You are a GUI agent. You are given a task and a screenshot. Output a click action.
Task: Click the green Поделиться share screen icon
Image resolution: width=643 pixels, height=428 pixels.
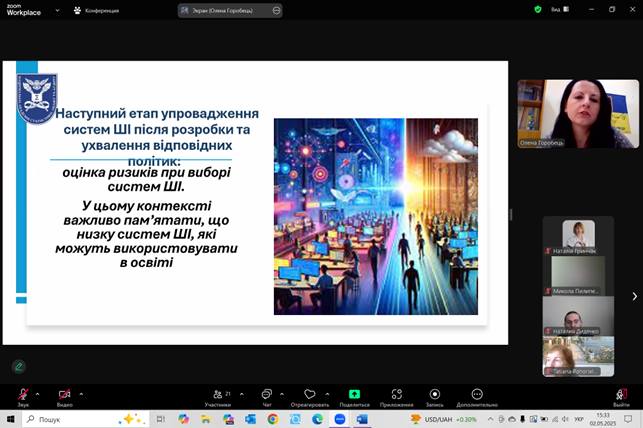(x=354, y=394)
